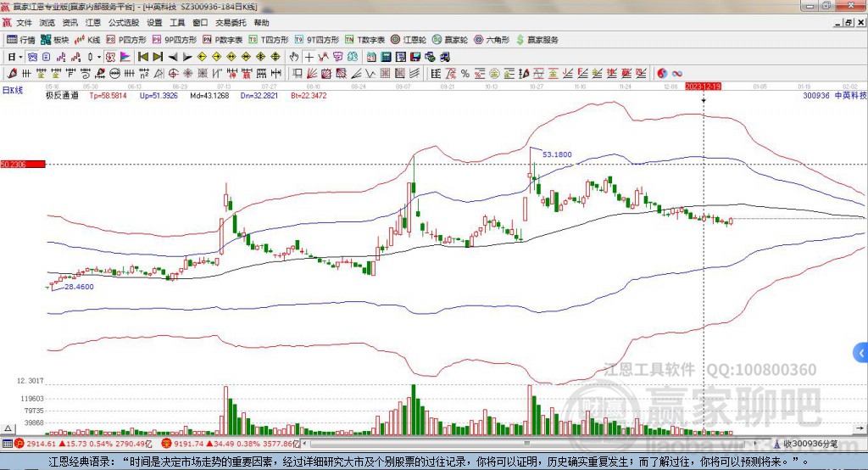
Task: Click the 极反通道 indicator label
Action: coord(62,95)
